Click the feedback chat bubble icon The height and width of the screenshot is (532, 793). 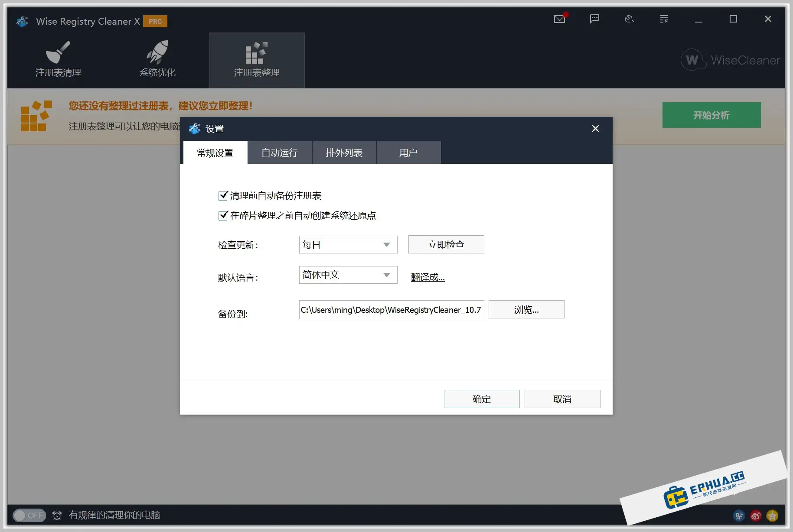tap(594, 19)
